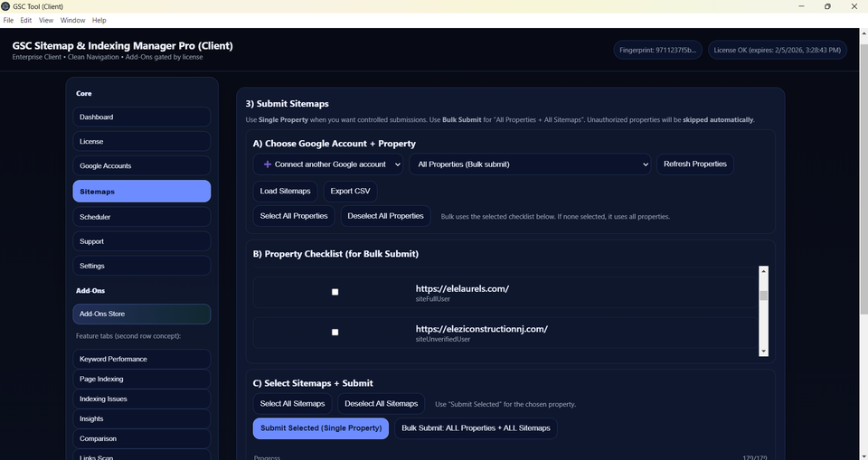Image resolution: width=868 pixels, height=460 pixels.
Task: Click the property checklist scrollbar thumb
Action: pyautogui.click(x=763, y=295)
